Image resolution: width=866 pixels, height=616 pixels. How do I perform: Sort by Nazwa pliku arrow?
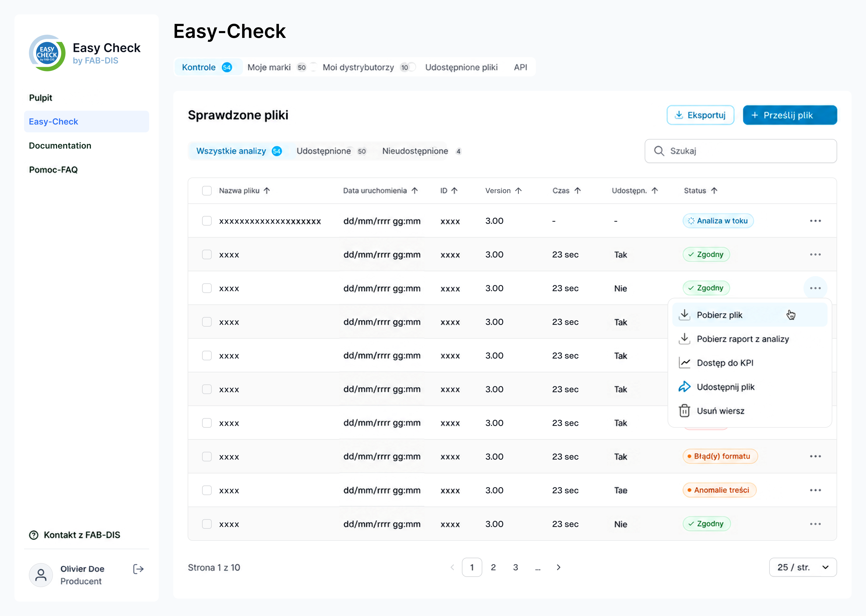point(267,191)
